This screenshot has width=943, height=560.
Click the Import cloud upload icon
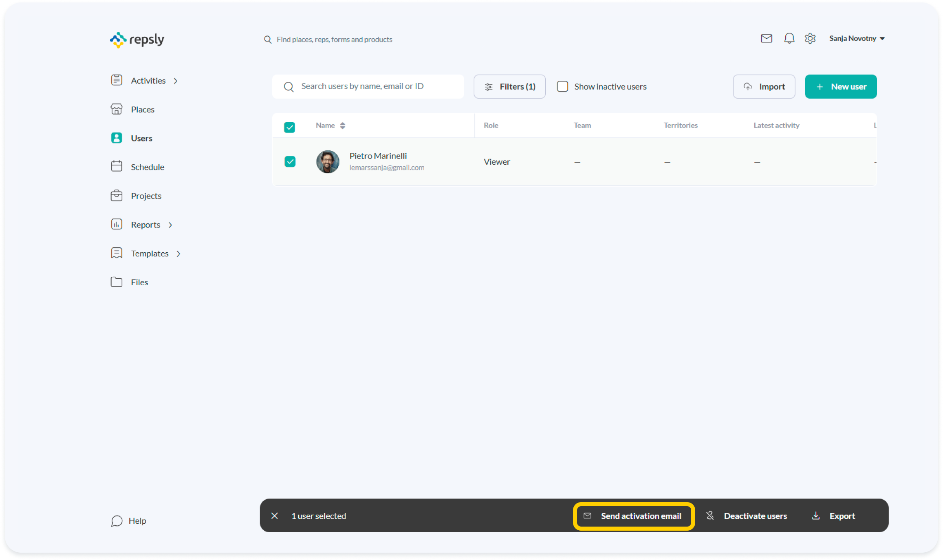[748, 86]
